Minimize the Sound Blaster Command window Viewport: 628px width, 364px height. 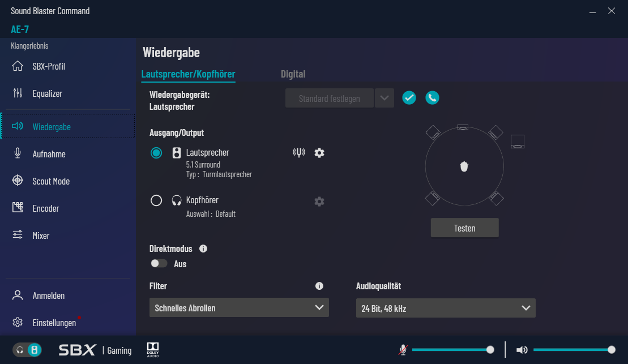click(592, 11)
